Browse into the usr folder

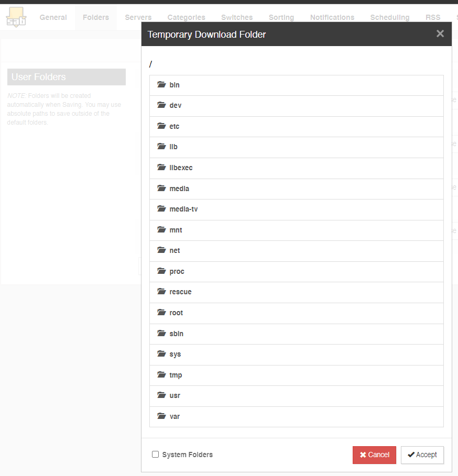click(x=297, y=396)
